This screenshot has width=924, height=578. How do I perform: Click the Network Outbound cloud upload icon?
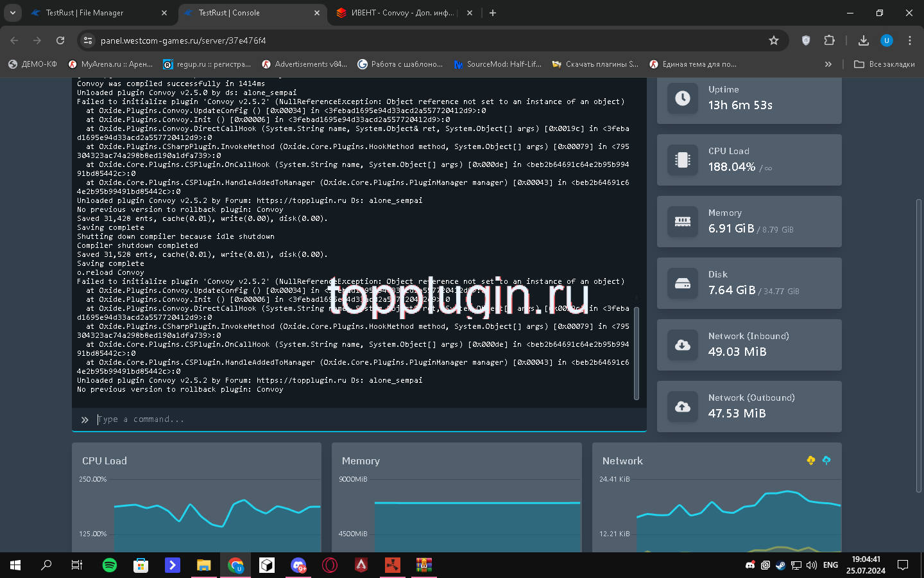pyautogui.click(x=682, y=407)
